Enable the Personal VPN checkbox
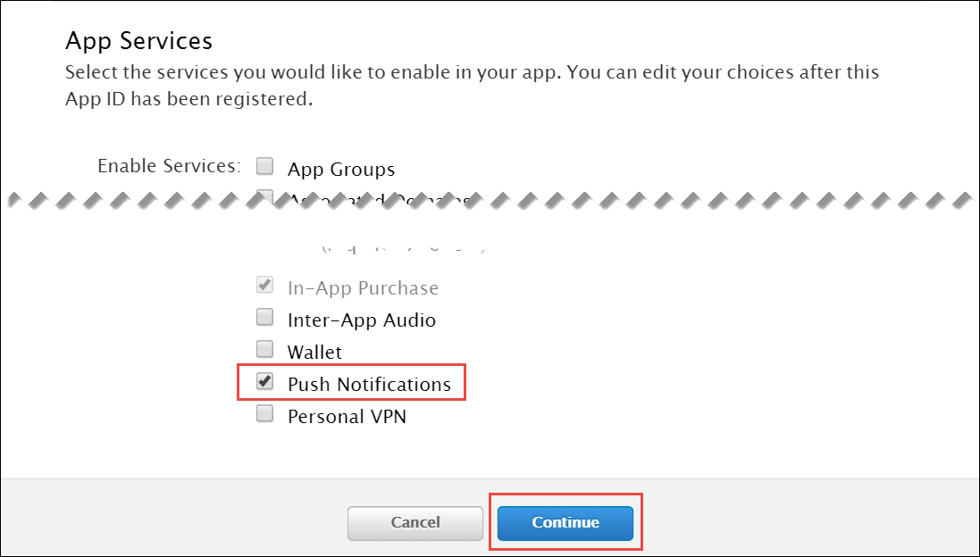Viewport: 980px width, 557px height. [x=264, y=413]
